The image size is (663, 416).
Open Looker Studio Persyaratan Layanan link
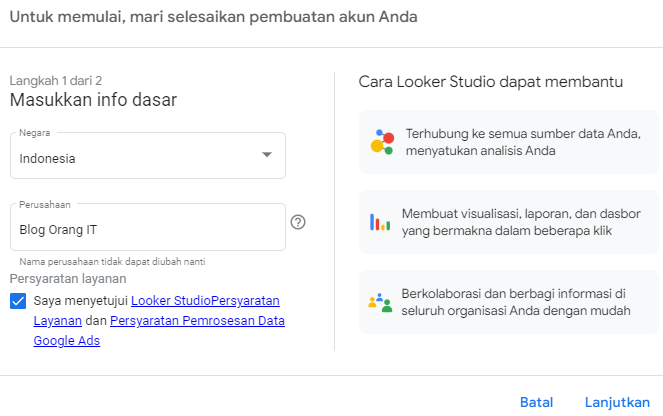[156, 310]
